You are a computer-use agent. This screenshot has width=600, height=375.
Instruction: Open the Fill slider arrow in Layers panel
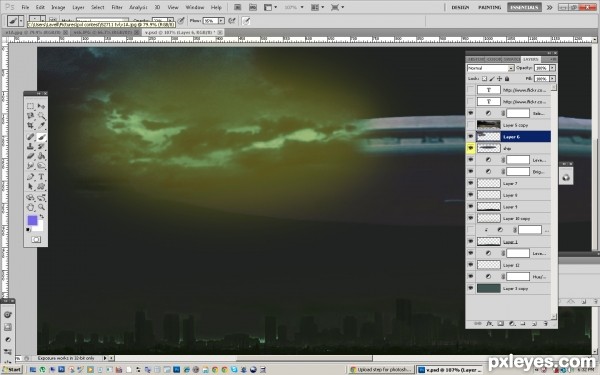[x=552, y=78]
